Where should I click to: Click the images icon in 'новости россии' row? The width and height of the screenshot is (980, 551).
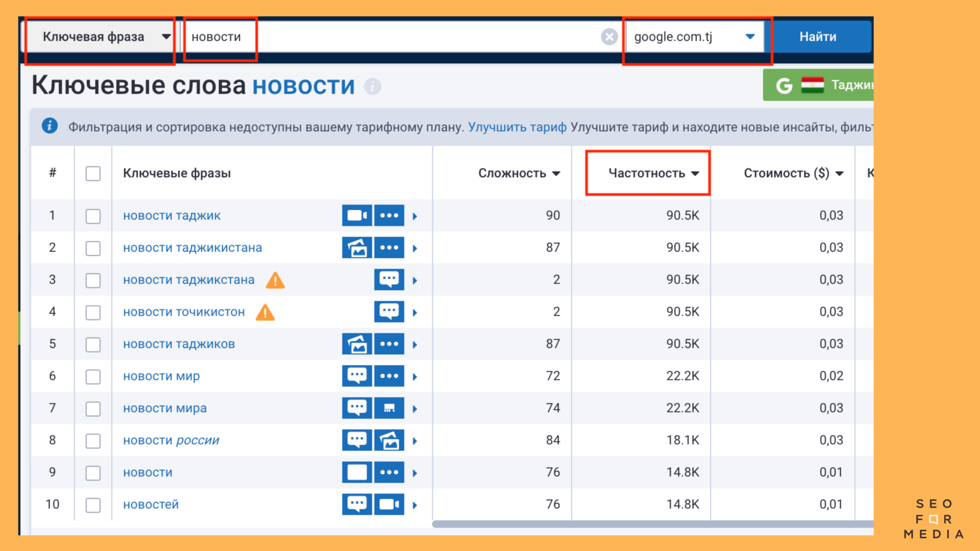[389, 440]
